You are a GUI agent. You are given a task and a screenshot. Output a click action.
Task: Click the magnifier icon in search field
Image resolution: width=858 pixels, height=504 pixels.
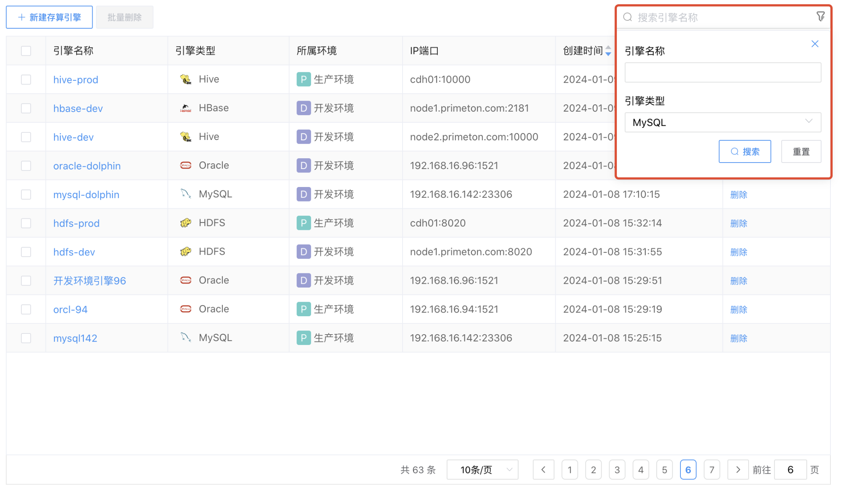coord(627,17)
